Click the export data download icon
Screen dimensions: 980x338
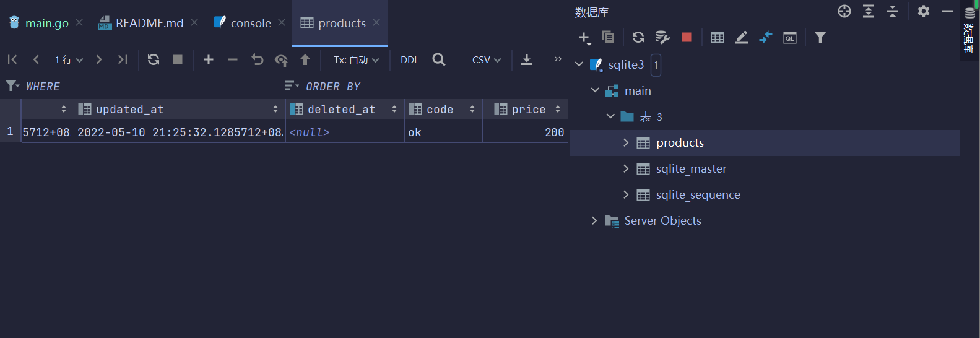pyautogui.click(x=527, y=59)
